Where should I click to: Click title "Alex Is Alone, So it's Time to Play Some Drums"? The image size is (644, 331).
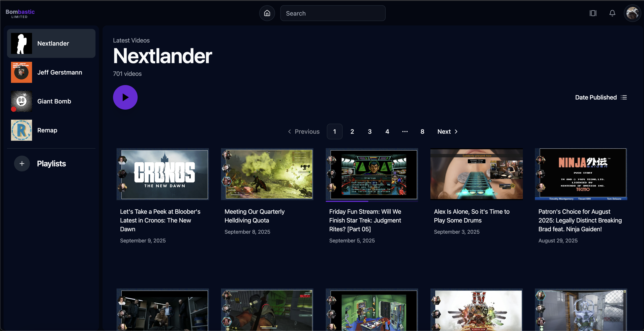coord(472,216)
